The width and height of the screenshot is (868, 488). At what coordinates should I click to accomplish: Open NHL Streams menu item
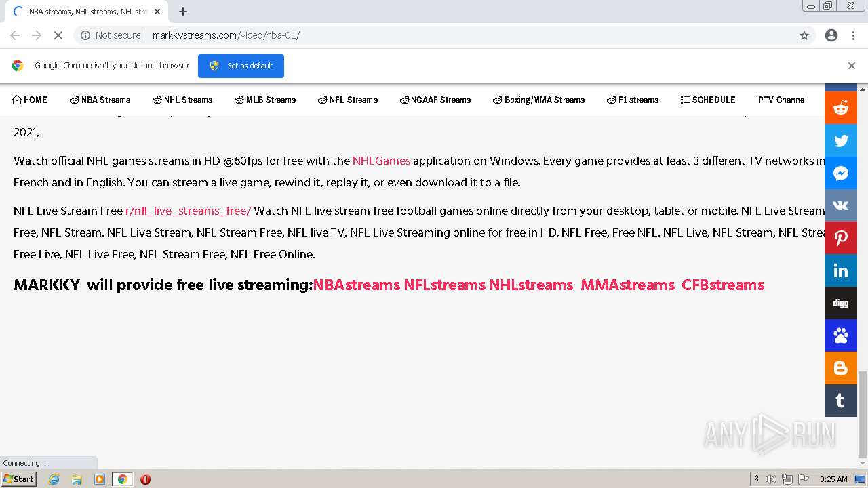point(182,100)
